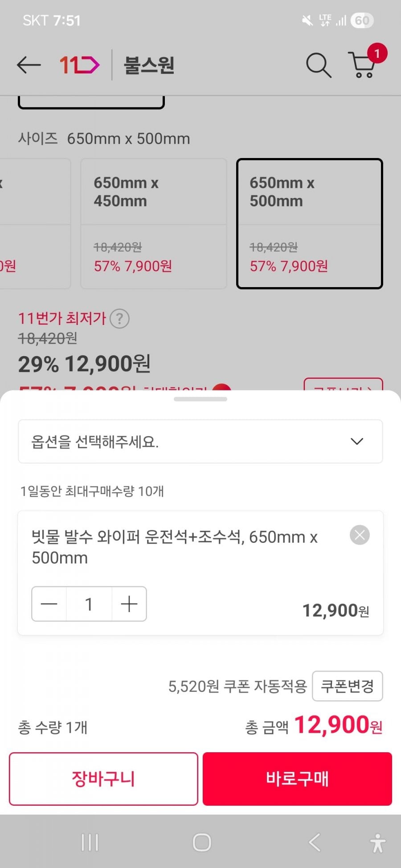The height and width of the screenshot is (868, 401).
Task: Tap the 11st logo icon
Action: pyautogui.click(x=79, y=65)
